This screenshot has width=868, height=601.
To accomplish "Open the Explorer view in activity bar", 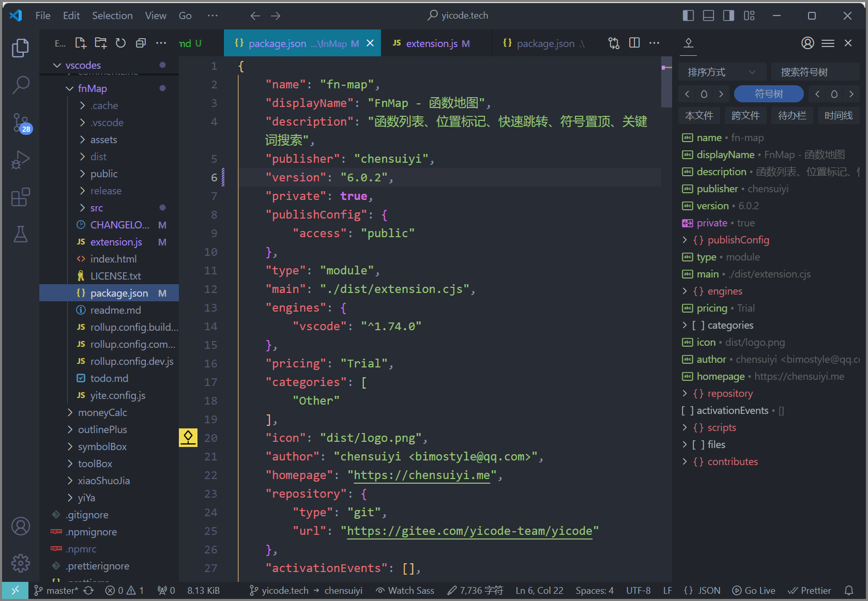I will [x=21, y=48].
